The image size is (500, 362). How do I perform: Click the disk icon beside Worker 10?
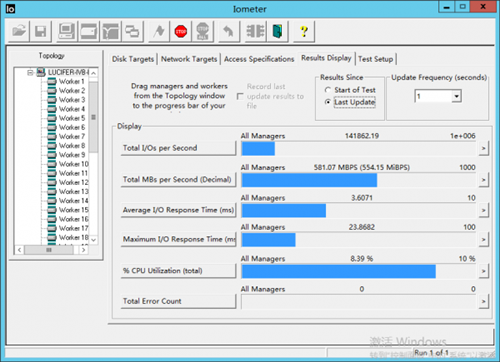coord(52,164)
